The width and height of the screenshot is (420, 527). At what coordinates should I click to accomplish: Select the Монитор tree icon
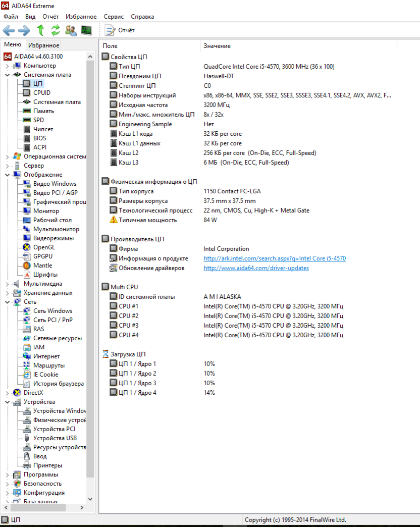point(27,210)
